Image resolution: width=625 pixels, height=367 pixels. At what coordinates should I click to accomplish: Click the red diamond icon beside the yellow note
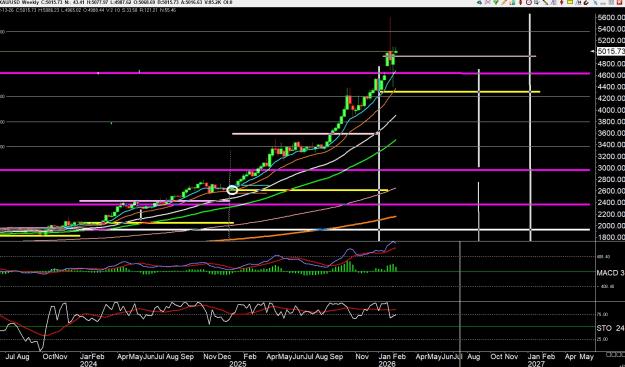(x=562, y=2)
